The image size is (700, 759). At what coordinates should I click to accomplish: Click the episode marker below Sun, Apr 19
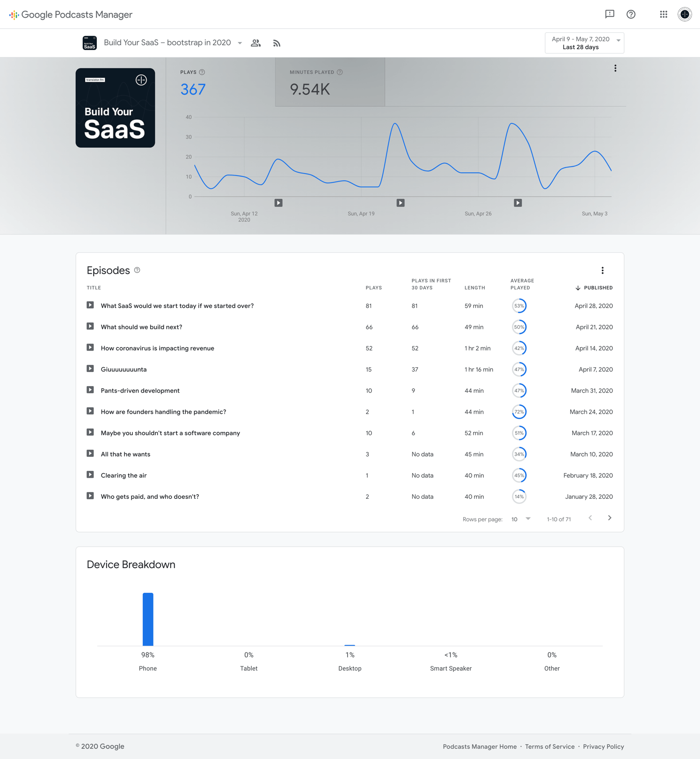tap(401, 203)
